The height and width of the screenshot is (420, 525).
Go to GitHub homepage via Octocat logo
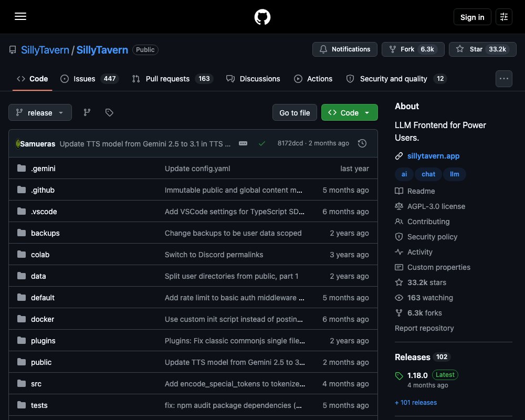tap(262, 17)
